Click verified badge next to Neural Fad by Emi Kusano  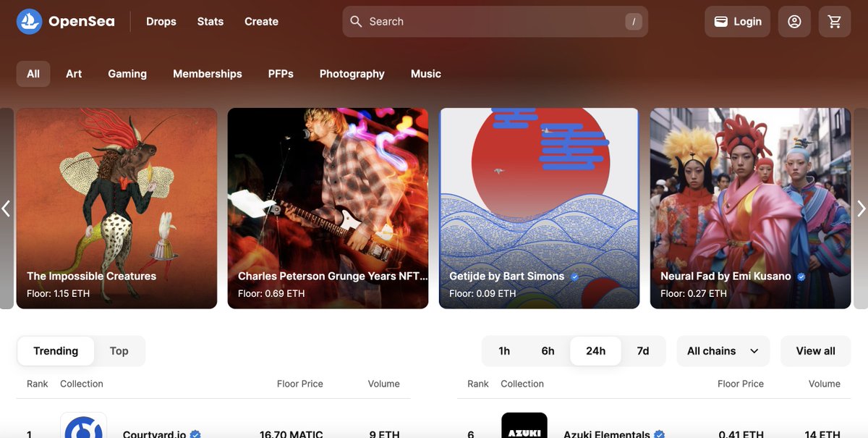(801, 277)
